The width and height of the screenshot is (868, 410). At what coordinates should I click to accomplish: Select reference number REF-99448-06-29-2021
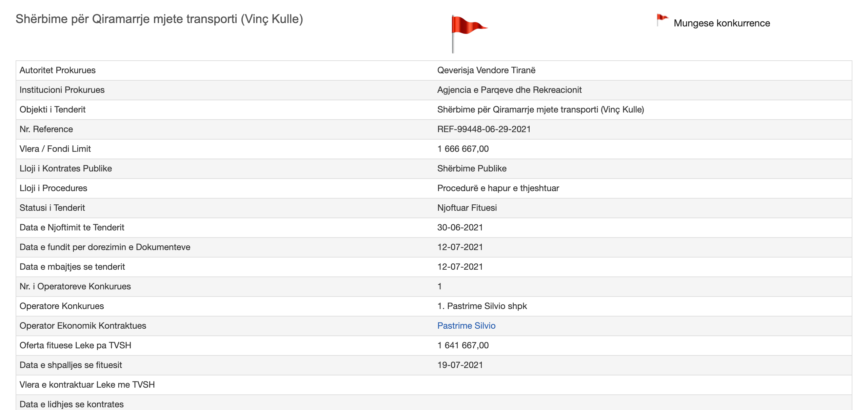point(484,129)
